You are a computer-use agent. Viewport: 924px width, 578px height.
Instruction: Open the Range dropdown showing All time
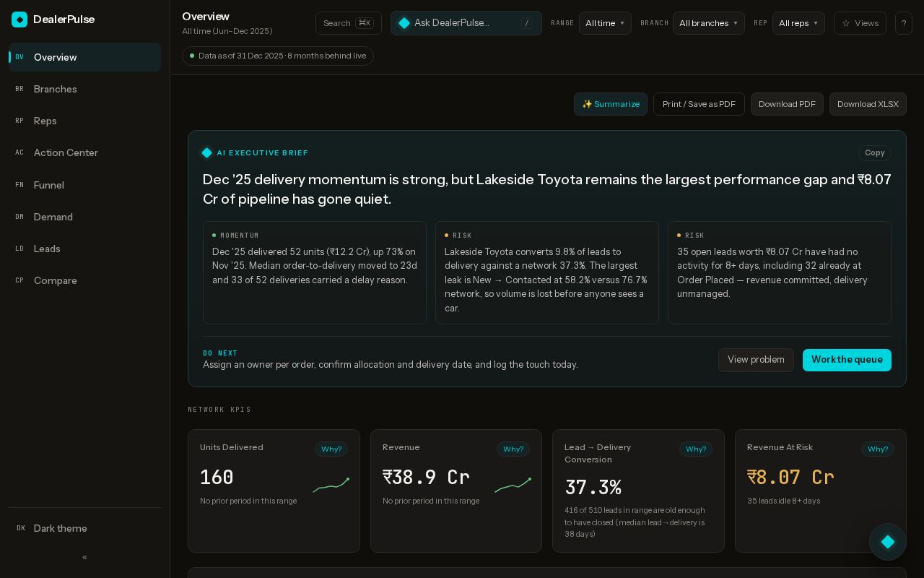pos(605,23)
